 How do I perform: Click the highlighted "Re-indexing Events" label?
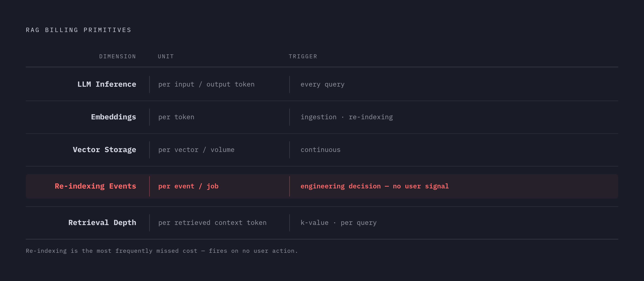pyautogui.click(x=96, y=186)
